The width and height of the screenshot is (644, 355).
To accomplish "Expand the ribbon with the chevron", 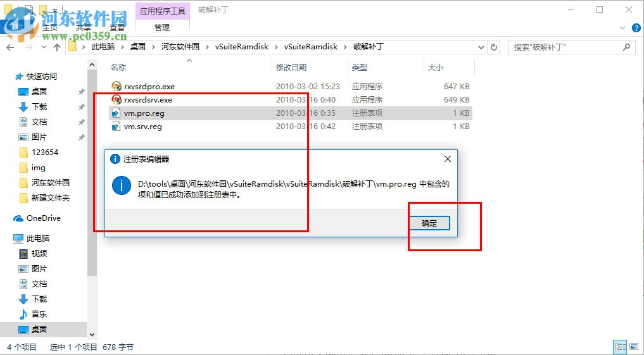I will (x=622, y=28).
